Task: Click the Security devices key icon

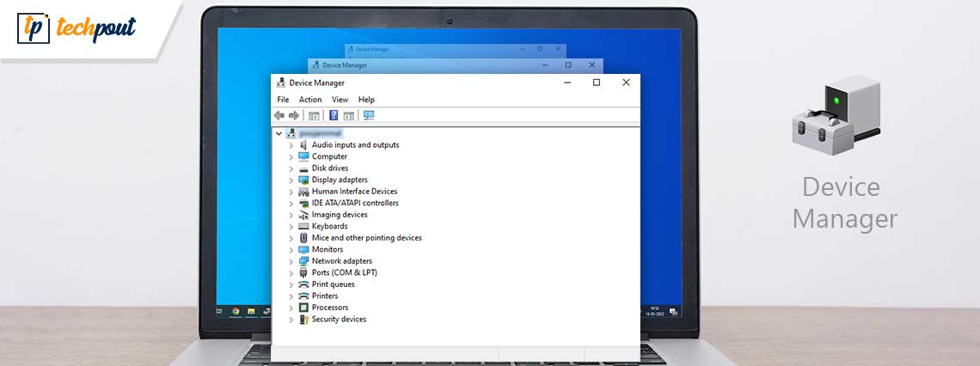Action: tap(303, 320)
